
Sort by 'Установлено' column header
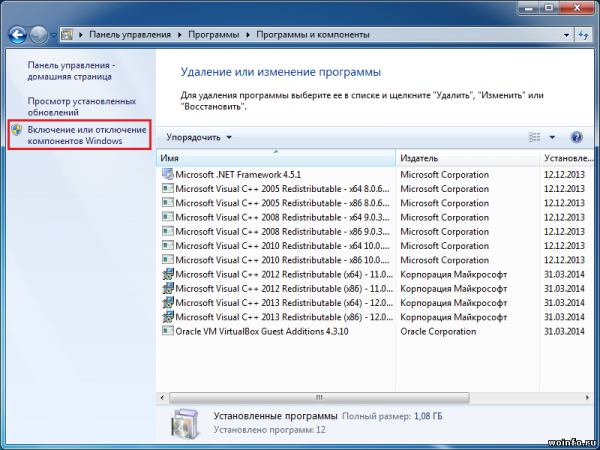[x=568, y=158]
